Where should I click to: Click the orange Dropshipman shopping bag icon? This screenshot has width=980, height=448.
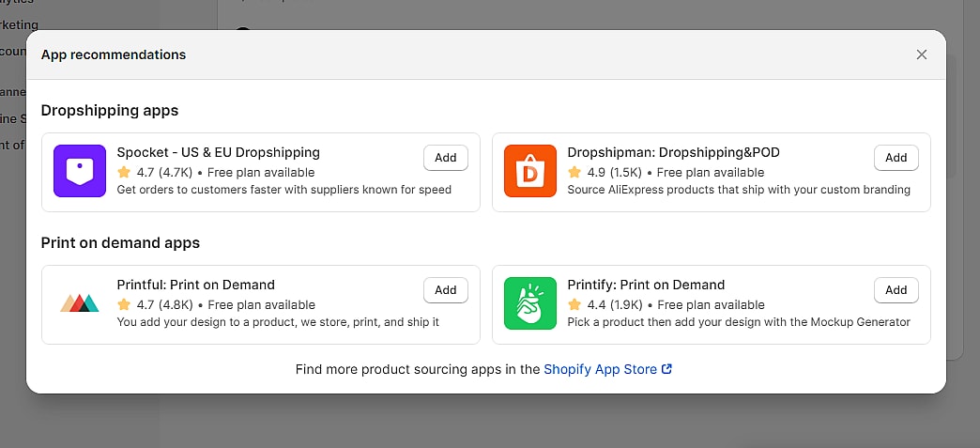[x=530, y=171]
